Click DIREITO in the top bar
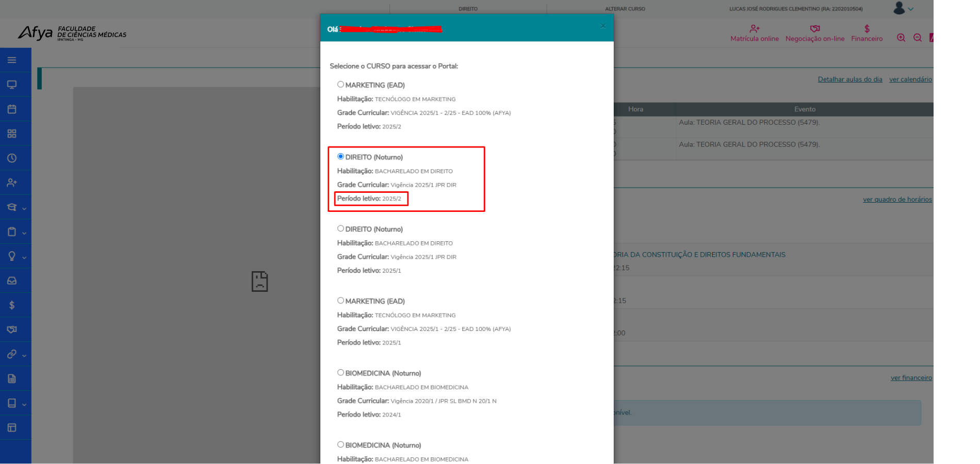This screenshot has width=980, height=464. (468, 9)
